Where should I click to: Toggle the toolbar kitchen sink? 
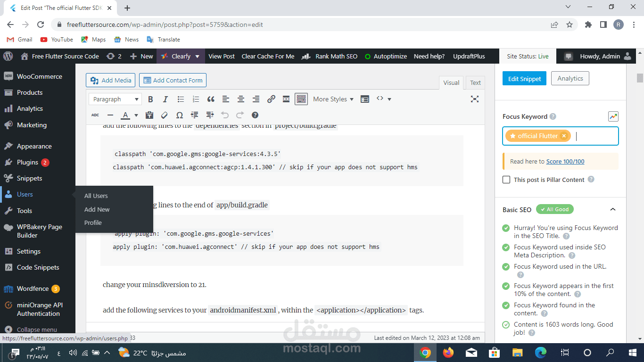pos(301,99)
